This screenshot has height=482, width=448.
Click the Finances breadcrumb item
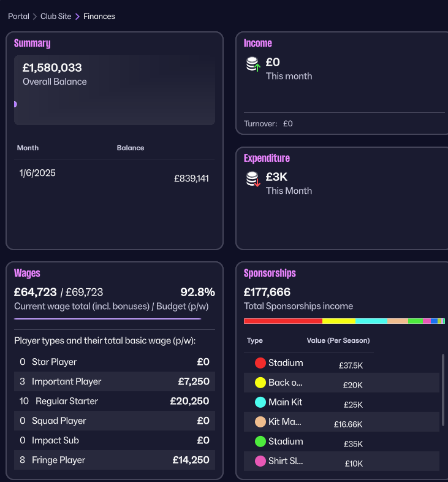[99, 17]
